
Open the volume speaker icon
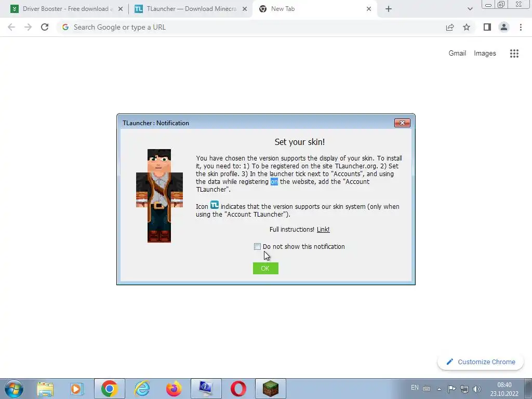[x=477, y=389]
